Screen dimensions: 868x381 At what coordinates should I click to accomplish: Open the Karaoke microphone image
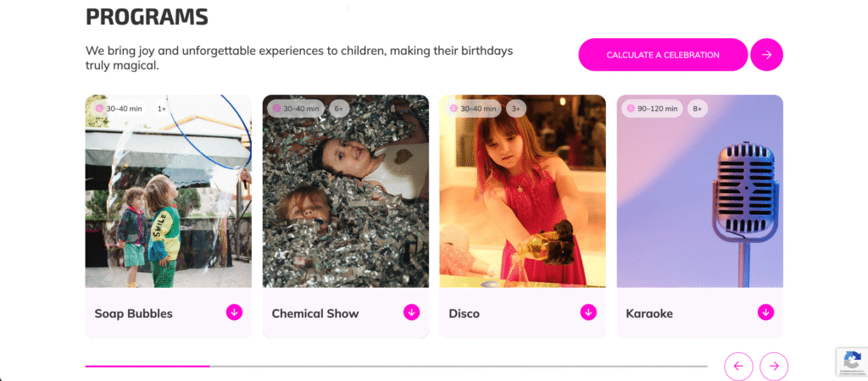click(x=699, y=191)
